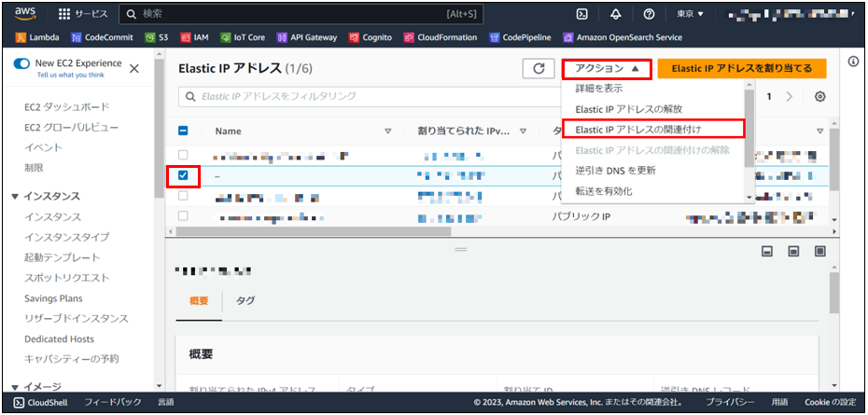Uncheck the selected row with dash name
868x415 pixels.
coord(183,175)
